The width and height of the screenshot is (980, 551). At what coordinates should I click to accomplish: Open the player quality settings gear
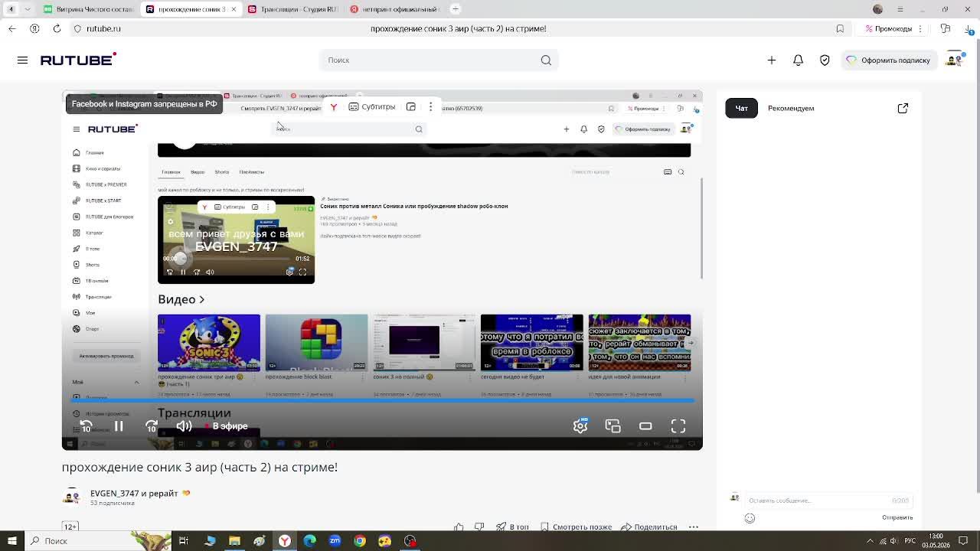[x=580, y=426]
